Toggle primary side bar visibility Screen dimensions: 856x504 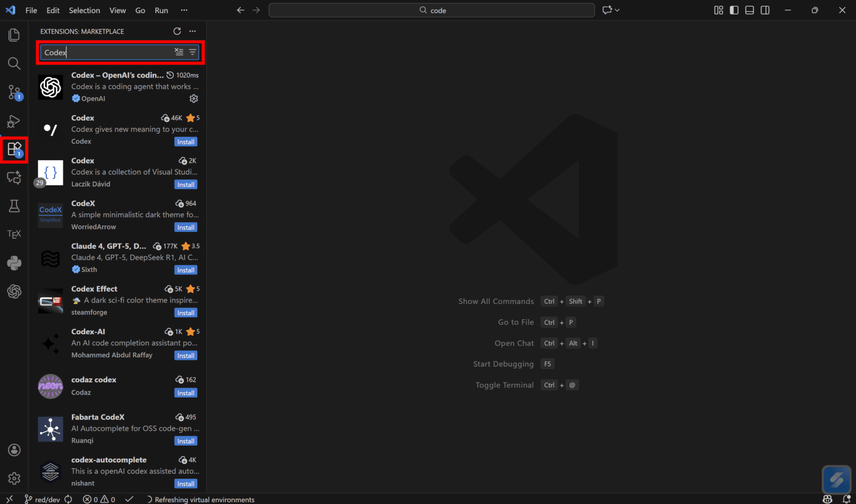pos(734,10)
